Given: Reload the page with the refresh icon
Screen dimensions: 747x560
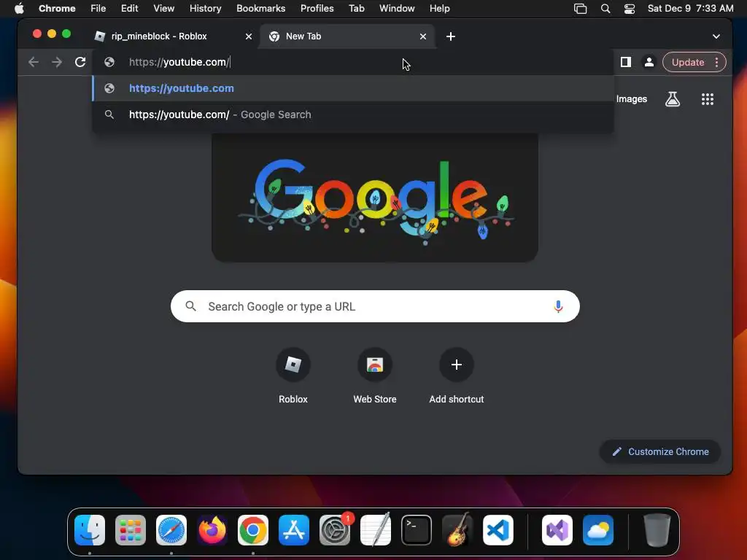Looking at the screenshot, I should 80,62.
